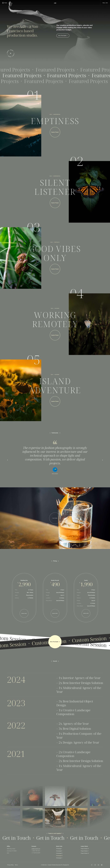Explore the Silent Listener project circle button

click(x=55, y=203)
